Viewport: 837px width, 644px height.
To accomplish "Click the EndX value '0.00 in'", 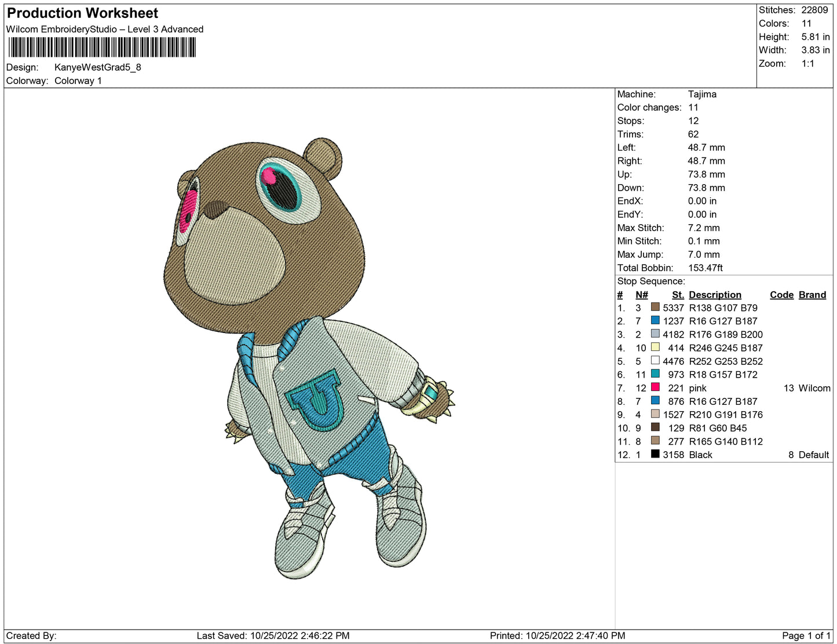I will coord(702,201).
